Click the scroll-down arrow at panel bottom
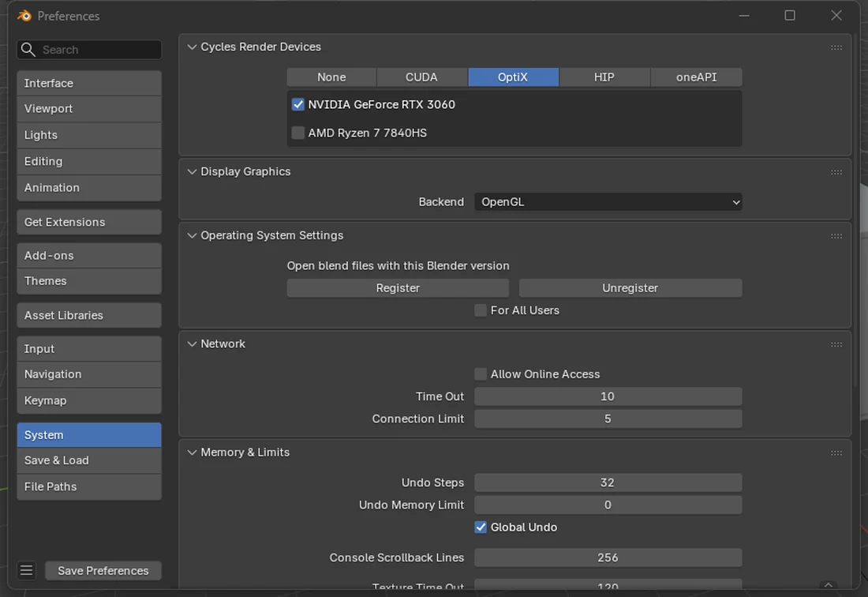Screen dimensions: 868x597 (x=828, y=585)
